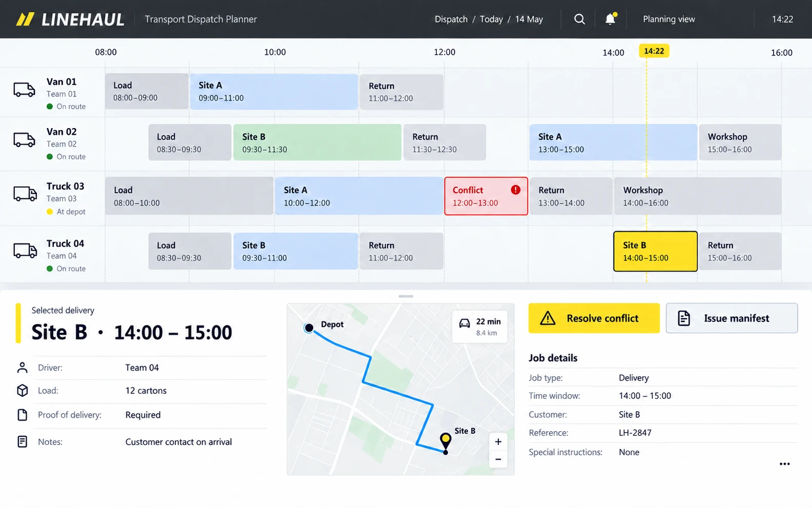The width and height of the screenshot is (812, 508).
Task: Click Issue manifest button
Action: 732,318
